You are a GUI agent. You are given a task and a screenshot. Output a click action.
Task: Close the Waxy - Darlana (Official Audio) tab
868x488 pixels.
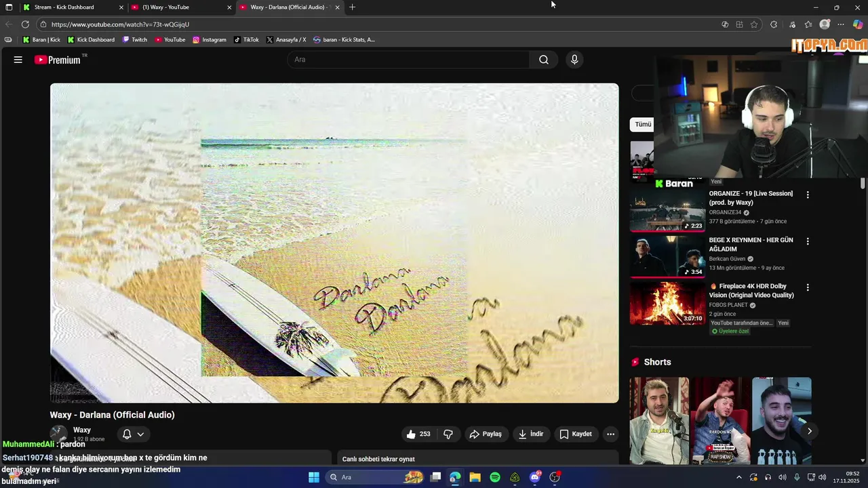pyautogui.click(x=337, y=7)
